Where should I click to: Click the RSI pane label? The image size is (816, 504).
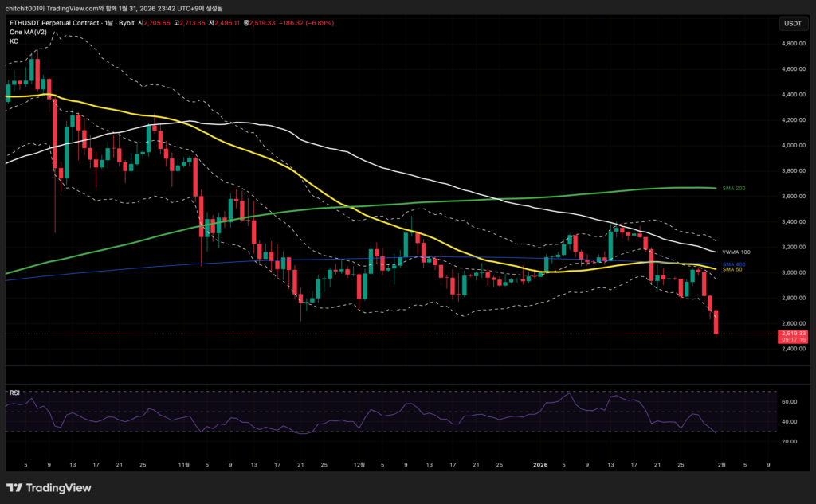click(x=14, y=393)
